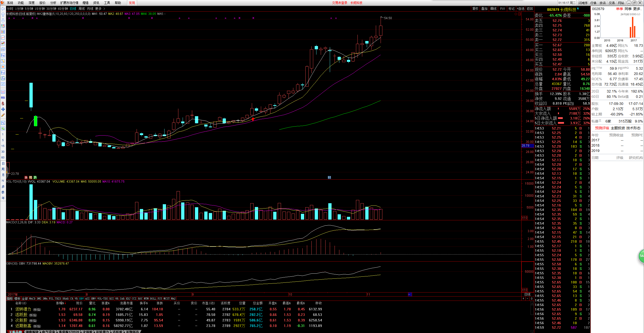
Task: Open the 全部 indicators selector
Action: (x=25, y=299)
